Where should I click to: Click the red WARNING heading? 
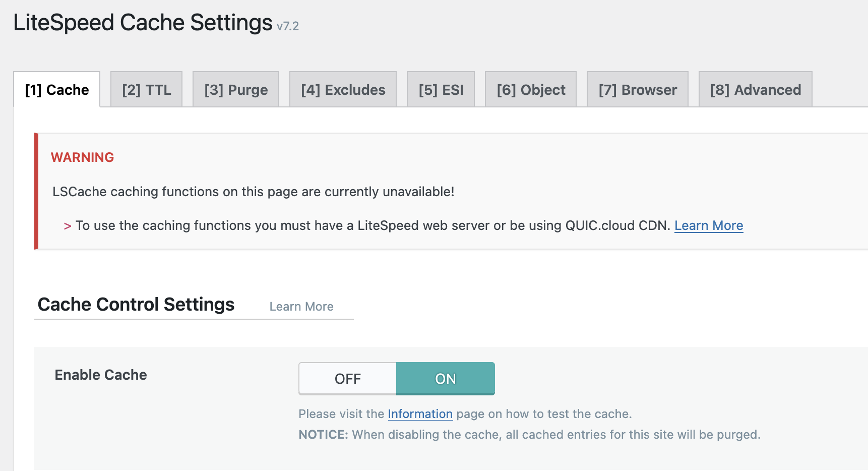coord(83,157)
